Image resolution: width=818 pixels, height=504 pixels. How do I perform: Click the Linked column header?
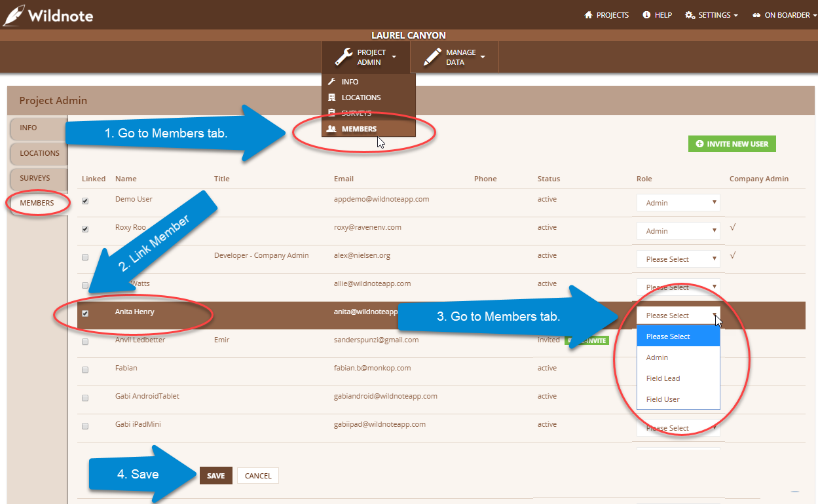(94, 179)
